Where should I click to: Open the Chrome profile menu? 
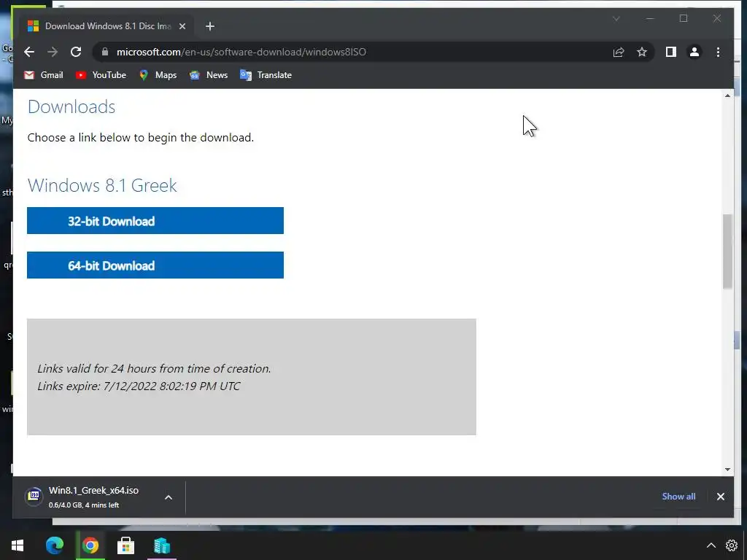(x=694, y=52)
